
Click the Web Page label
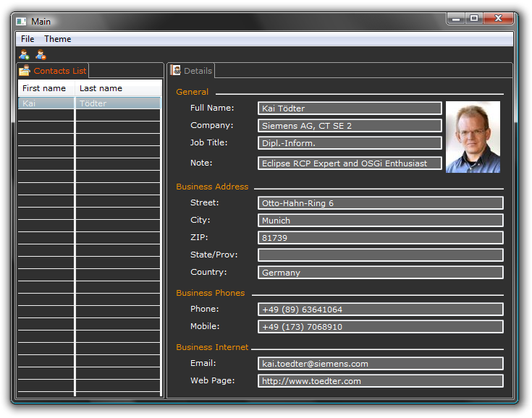pos(212,380)
